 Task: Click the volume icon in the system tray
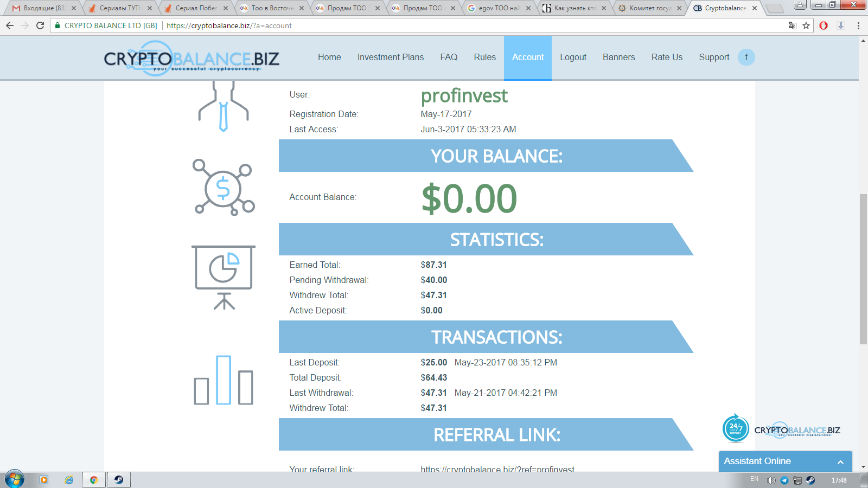click(771, 480)
